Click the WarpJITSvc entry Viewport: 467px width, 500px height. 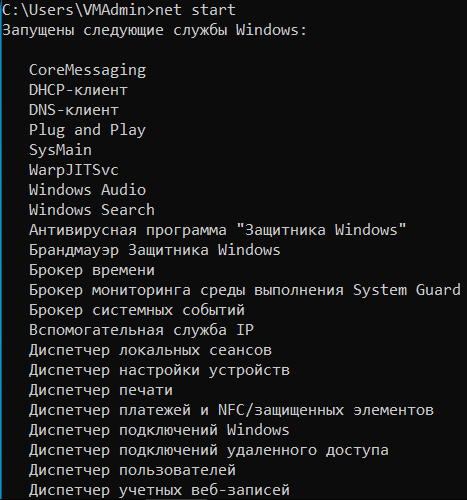[x=74, y=170]
